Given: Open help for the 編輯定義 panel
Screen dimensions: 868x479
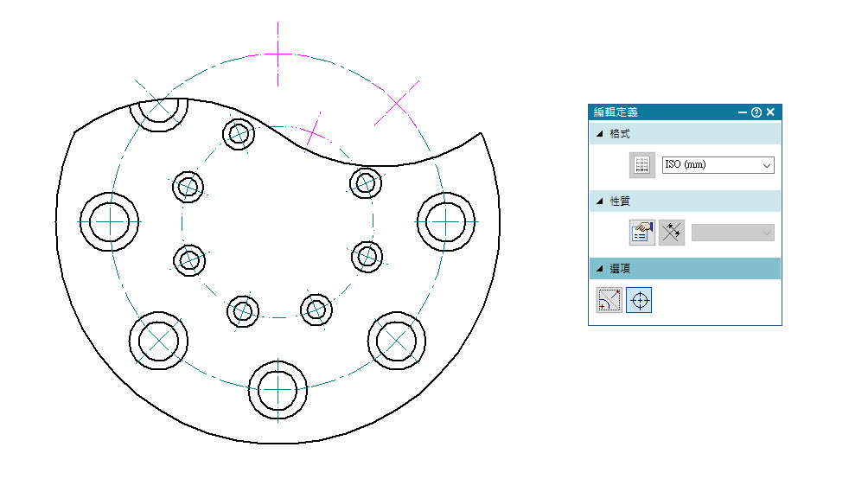Looking at the screenshot, I should [x=756, y=112].
